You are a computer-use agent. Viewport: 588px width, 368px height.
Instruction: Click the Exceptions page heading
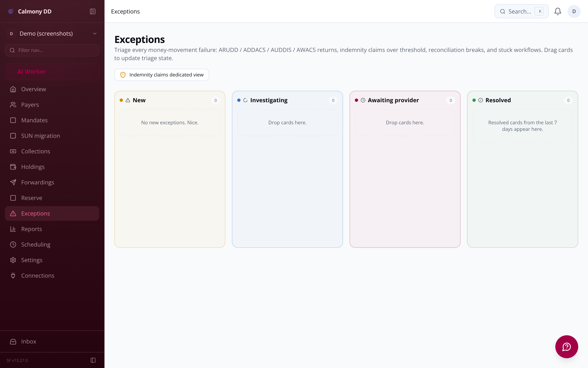(140, 40)
